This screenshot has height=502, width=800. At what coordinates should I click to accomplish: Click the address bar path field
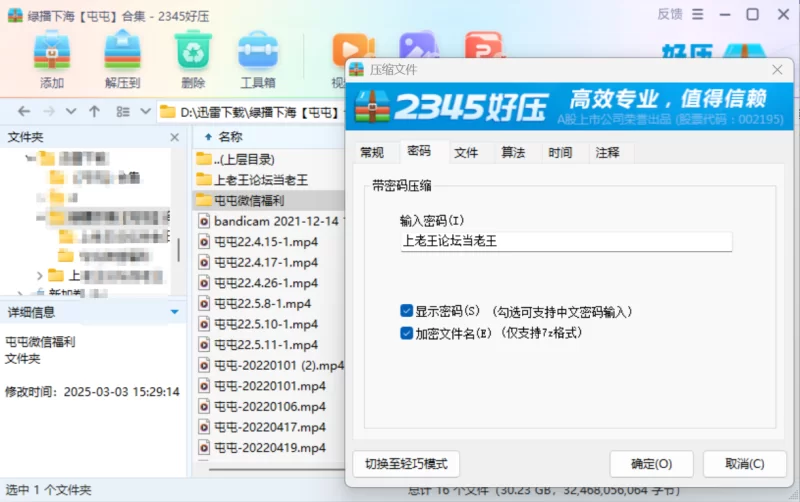[x=250, y=112]
